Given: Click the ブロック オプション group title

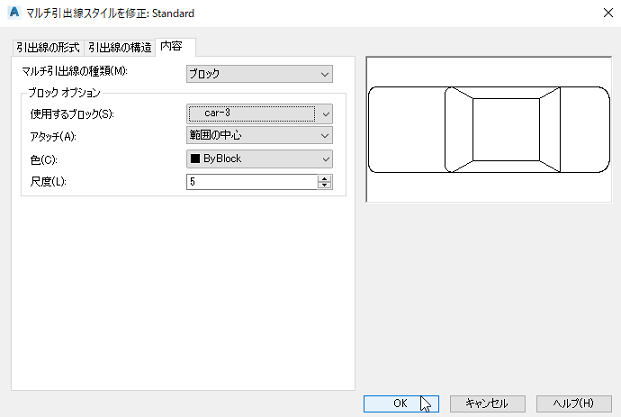Looking at the screenshot, I should coord(64,93).
